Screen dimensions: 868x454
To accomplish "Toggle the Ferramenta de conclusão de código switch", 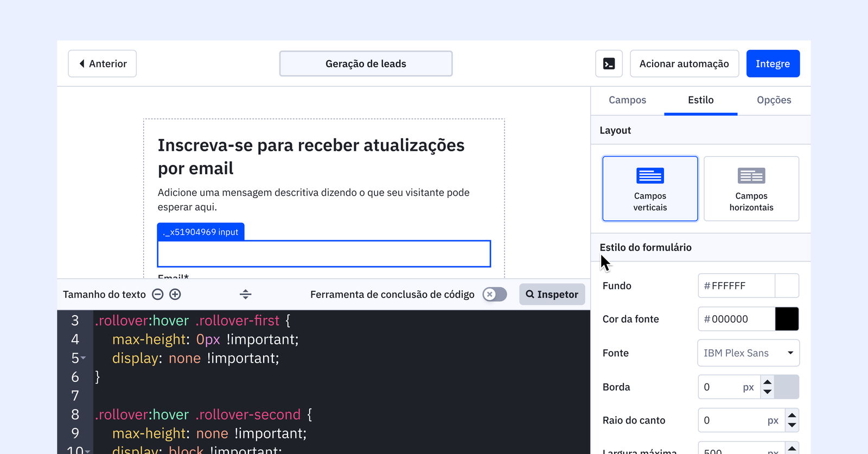I will coord(494,295).
